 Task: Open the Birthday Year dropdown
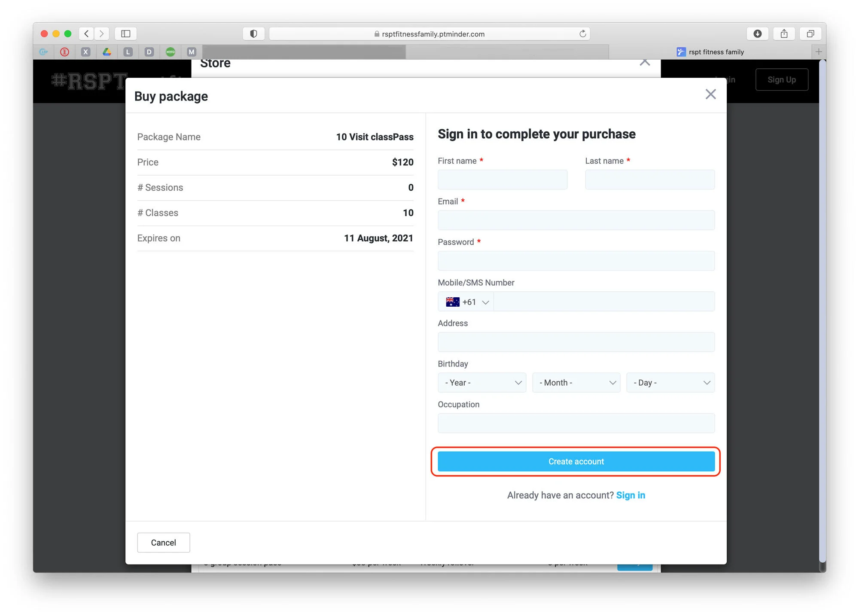pos(482,383)
